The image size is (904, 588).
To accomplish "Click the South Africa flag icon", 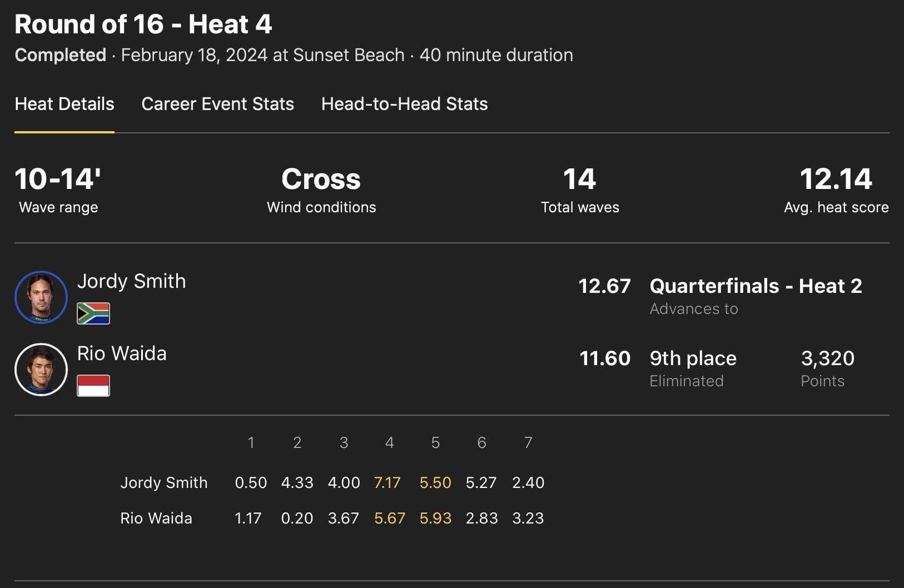I will [93, 313].
